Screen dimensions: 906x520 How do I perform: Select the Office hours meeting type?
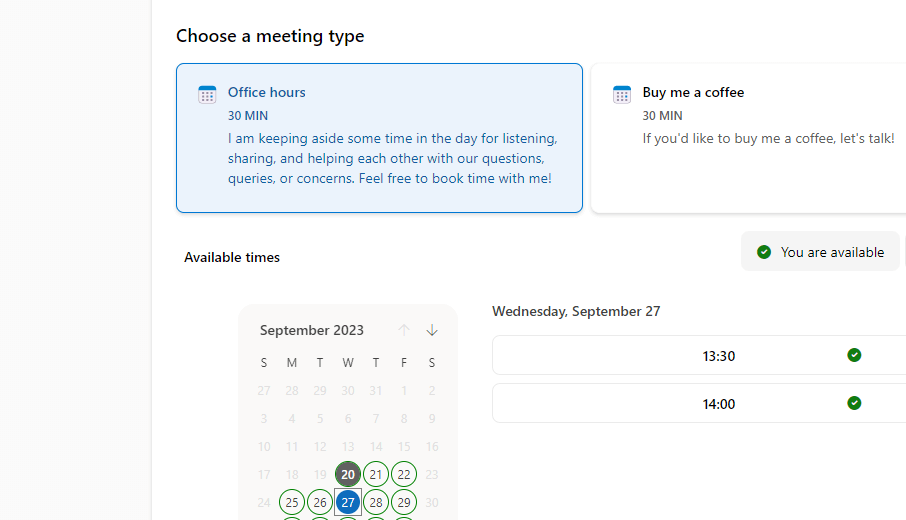[379, 138]
